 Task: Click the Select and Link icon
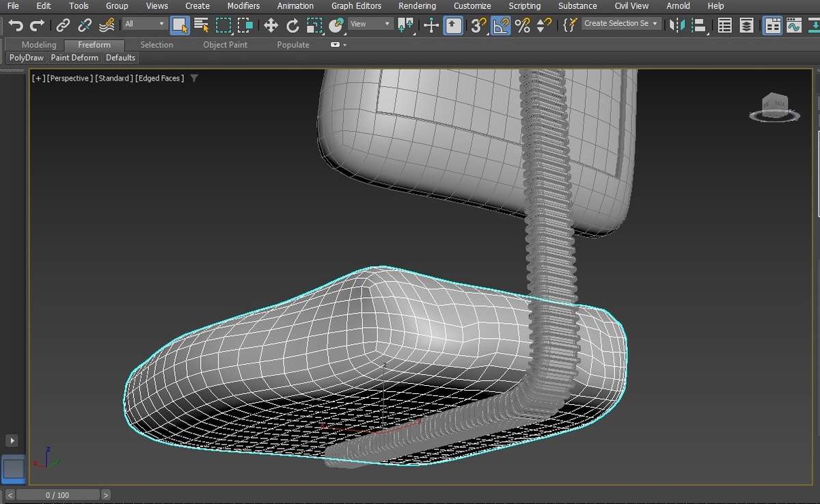tap(63, 25)
